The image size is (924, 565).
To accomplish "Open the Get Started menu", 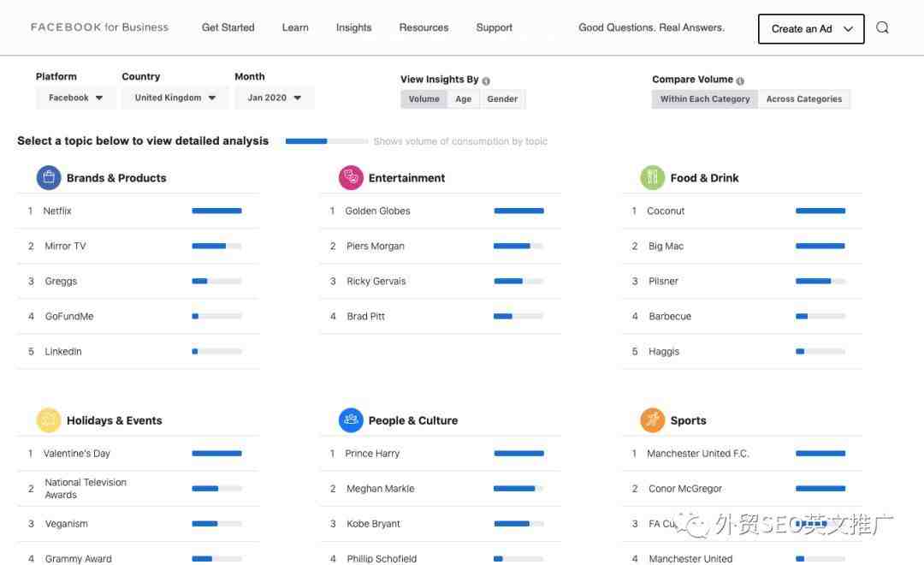I will tap(228, 27).
